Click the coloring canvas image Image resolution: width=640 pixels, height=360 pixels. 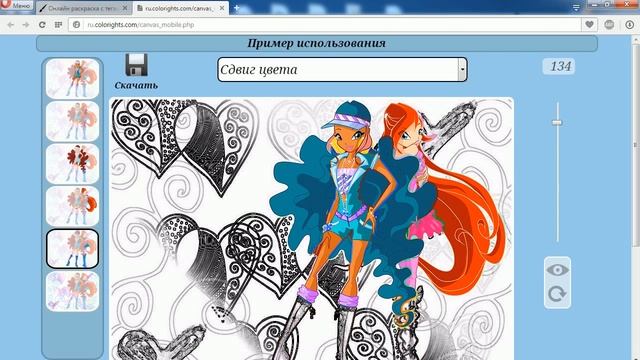point(311,229)
